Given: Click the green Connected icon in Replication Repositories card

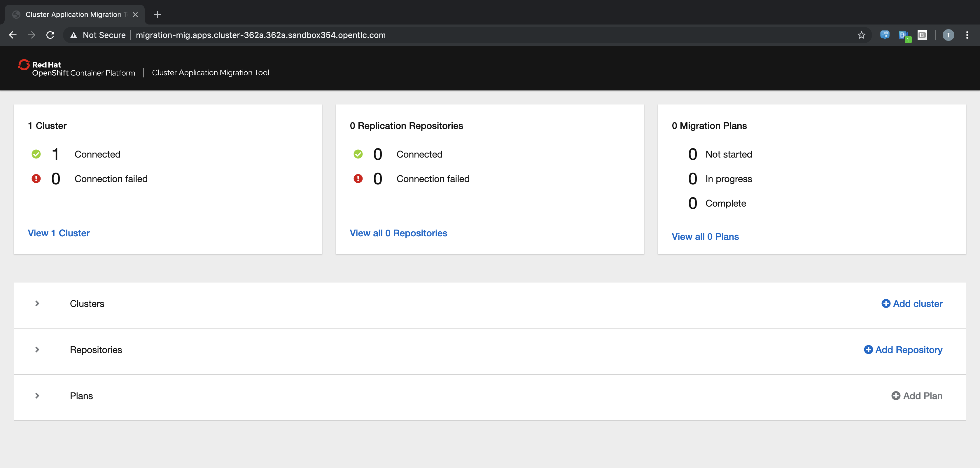Looking at the screenshot, I should coord(358,154).
